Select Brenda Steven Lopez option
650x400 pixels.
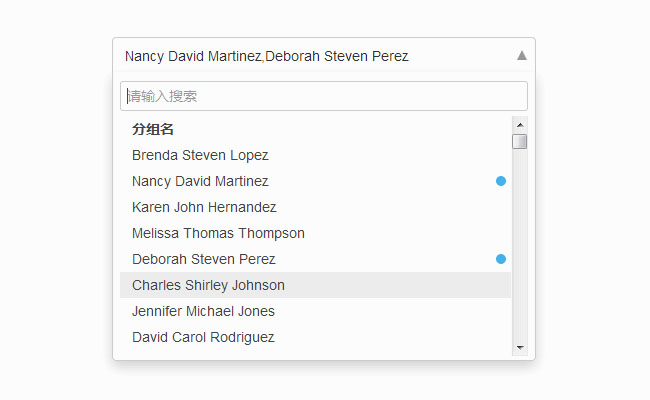click(200, 155)
